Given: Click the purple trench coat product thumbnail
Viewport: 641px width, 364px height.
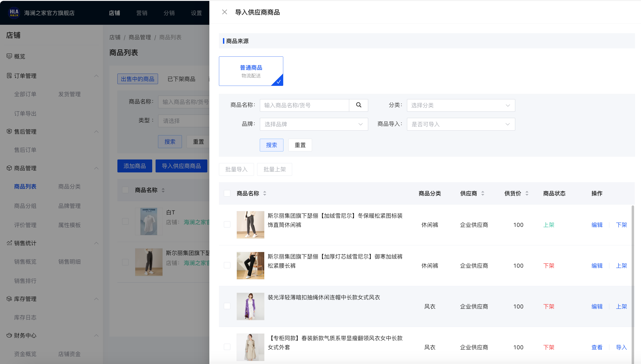Looking at the screenshot, I should click(250, 306).
